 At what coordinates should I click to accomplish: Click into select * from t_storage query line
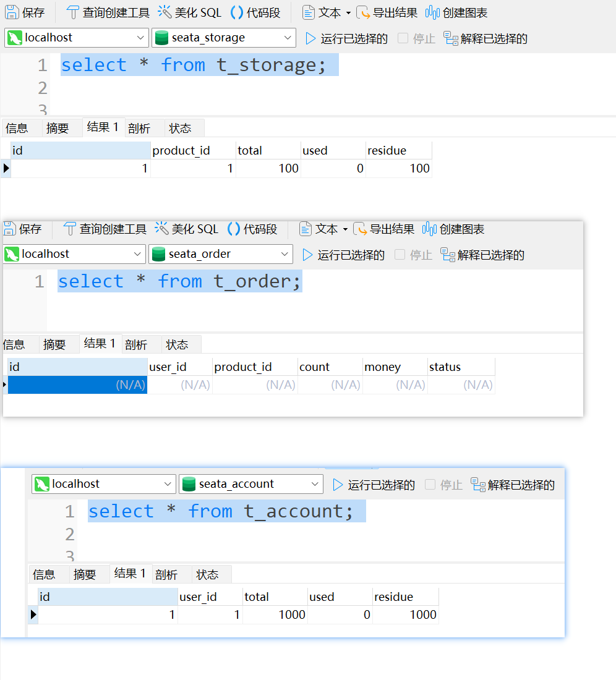[x=194, y=65]
